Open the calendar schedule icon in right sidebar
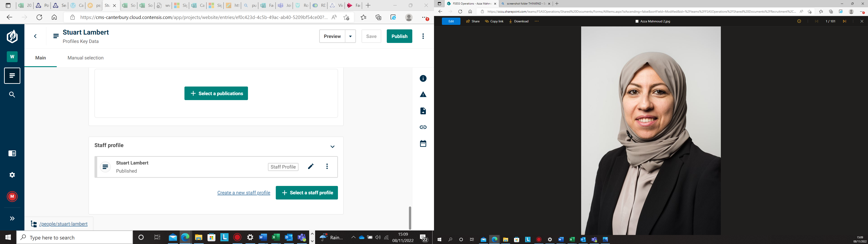The width and height of the screenshot is (868, 244). (x=423, y=143)
